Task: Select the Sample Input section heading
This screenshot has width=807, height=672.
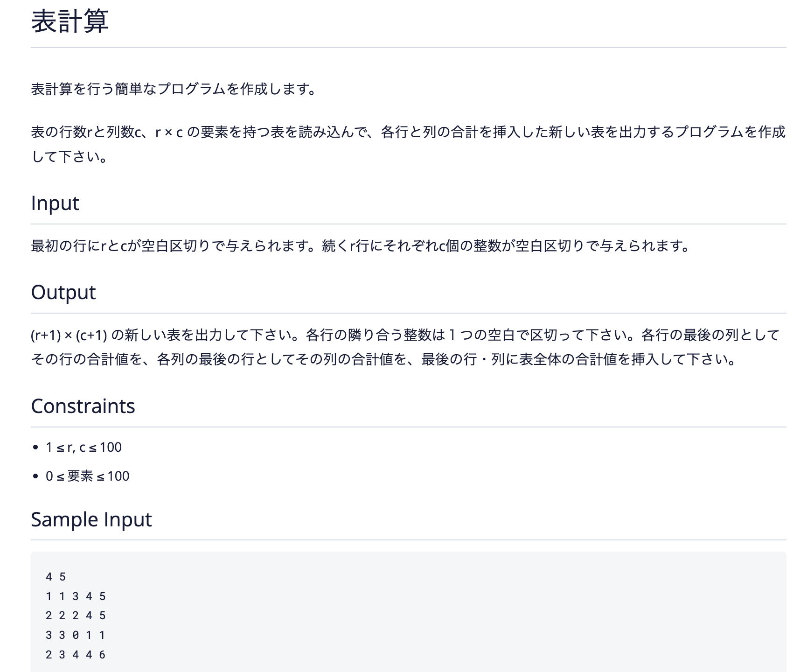Action: click(x=91, y=519)
